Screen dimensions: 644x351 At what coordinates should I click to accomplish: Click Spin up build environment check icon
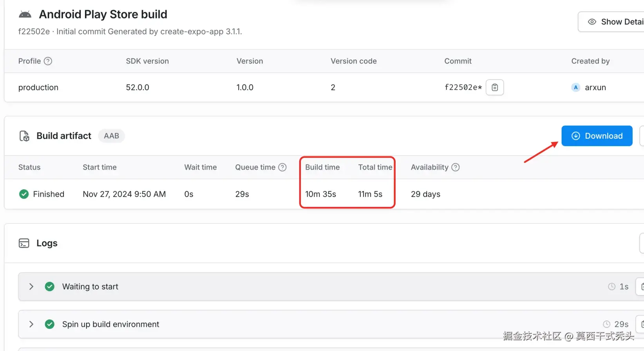click(x=50, y=324)
